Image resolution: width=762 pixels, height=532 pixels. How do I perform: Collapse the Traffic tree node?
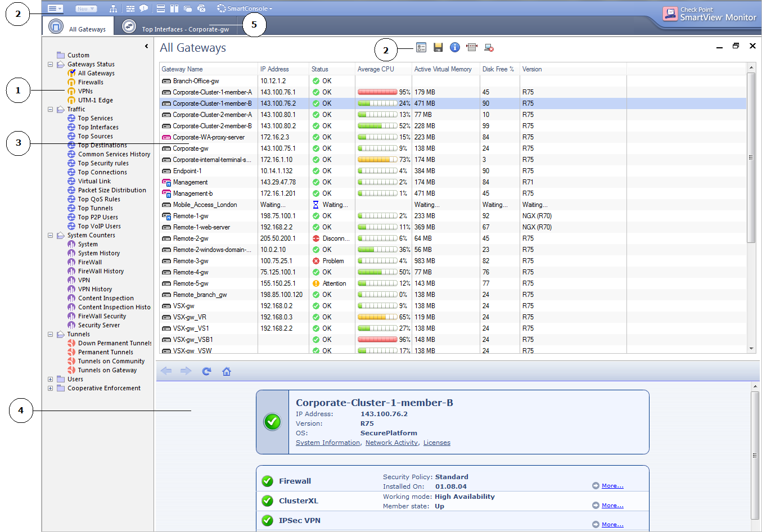[50, 110]
